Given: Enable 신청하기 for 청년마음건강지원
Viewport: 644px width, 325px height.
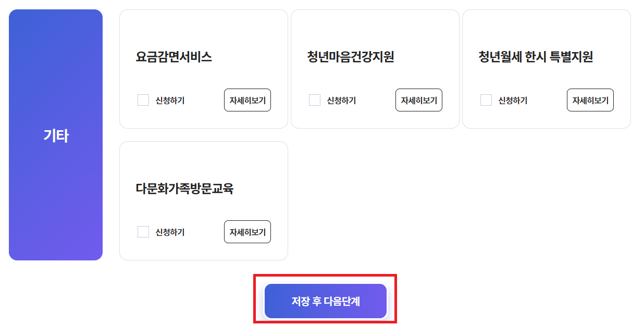Looking at the screenshot, I should coord(315,100).
